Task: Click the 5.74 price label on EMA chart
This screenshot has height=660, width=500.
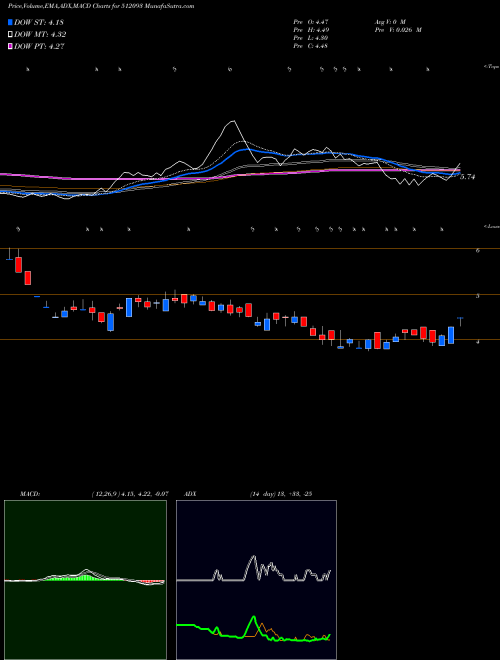Action: click(x=468, y=177)
